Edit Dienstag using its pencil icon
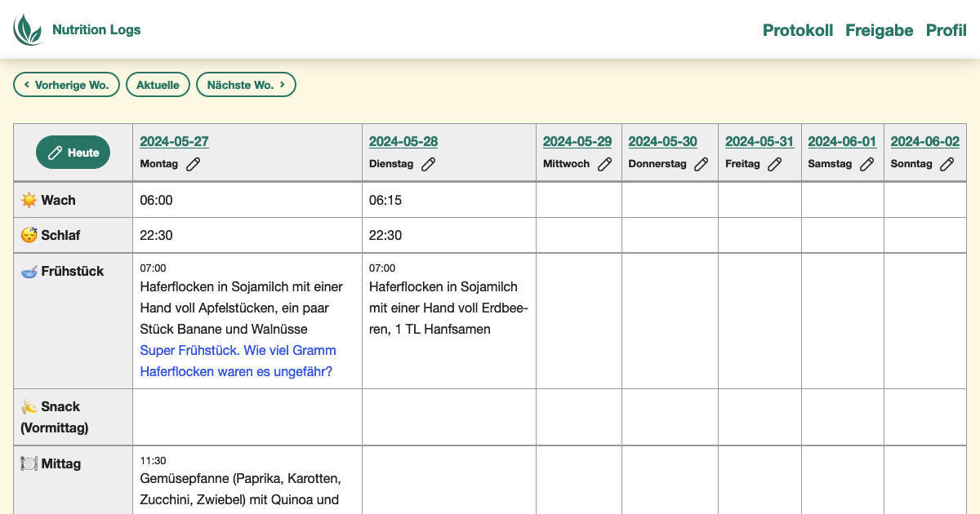 pos(428,164)
